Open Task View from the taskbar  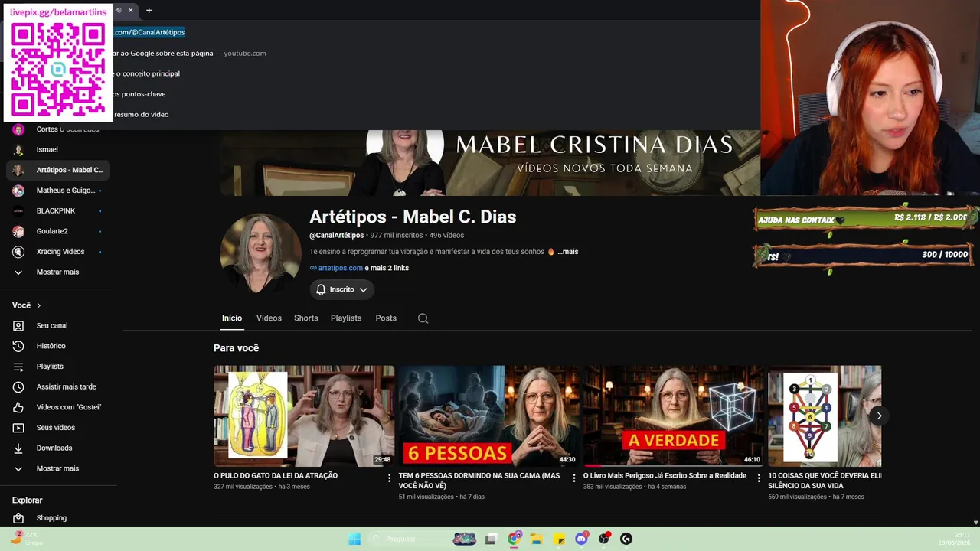click(x=492, y=539)
